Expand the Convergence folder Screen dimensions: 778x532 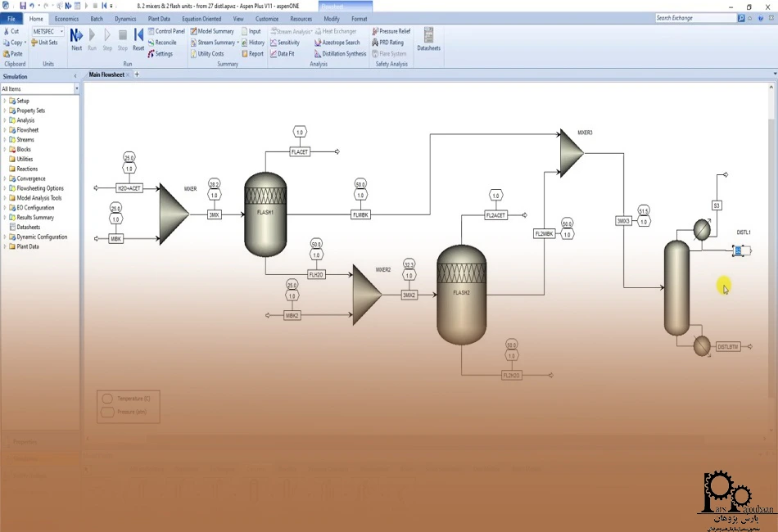click(5, 178)
